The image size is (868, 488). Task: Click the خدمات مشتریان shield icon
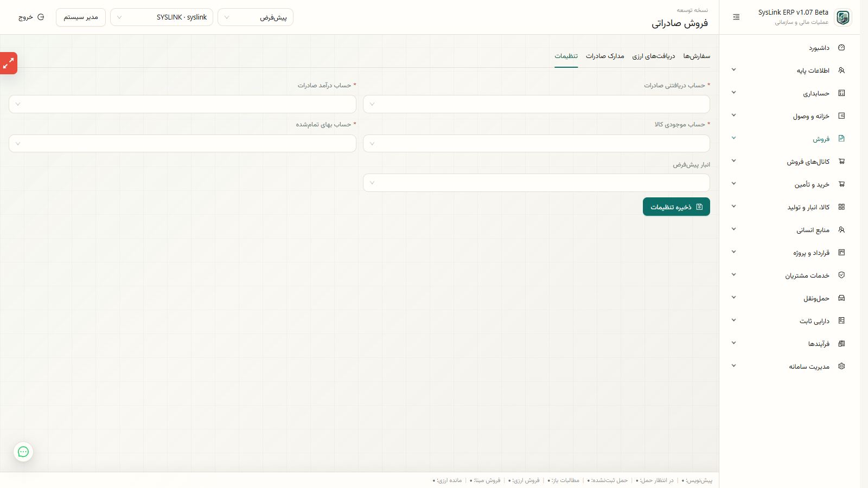click(x=841, y=275)
